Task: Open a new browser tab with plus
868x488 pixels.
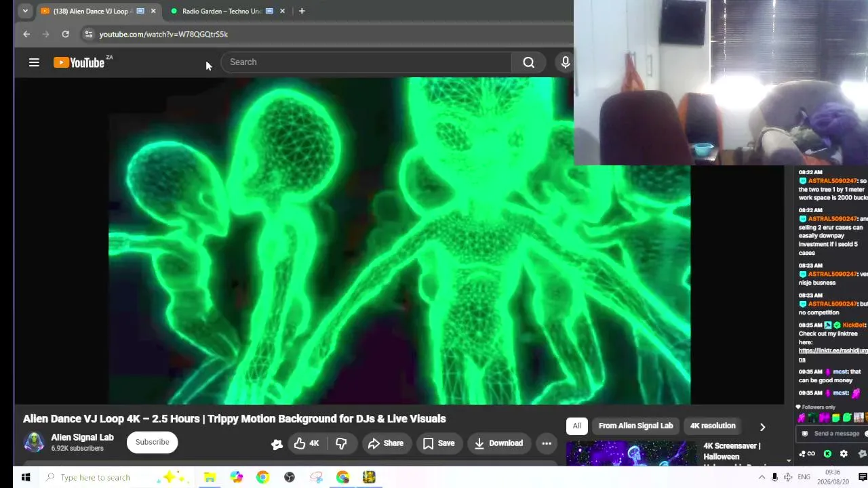Action: 302,11
